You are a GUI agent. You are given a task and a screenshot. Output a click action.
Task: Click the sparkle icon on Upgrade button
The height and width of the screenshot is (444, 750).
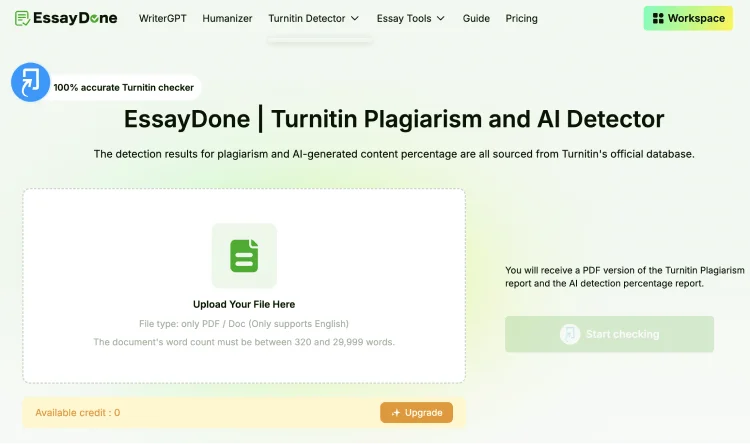coord(396,412)
